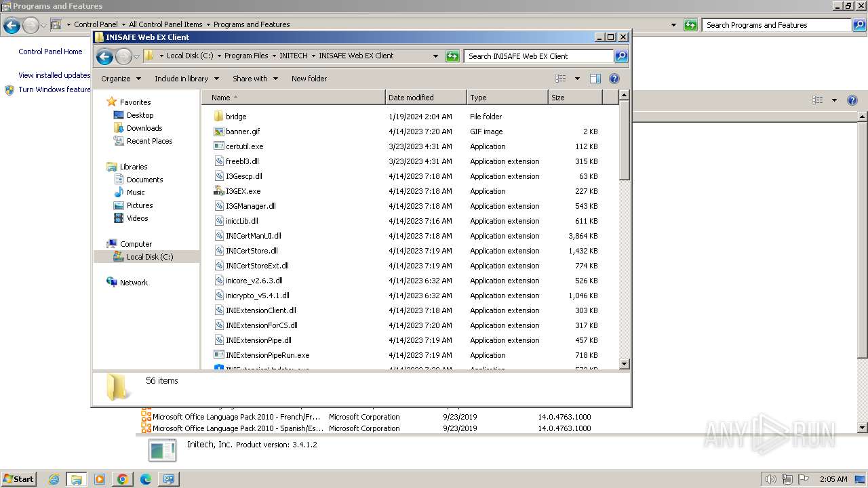The height and width of the screenshot is (488, 868).
Task: Click New folder button
Action: coord(309,79)
